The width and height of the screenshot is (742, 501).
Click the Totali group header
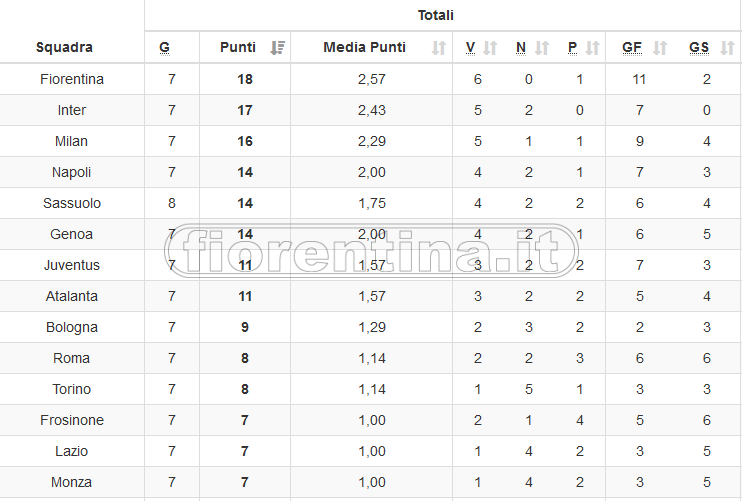click(x=435, y=15)
